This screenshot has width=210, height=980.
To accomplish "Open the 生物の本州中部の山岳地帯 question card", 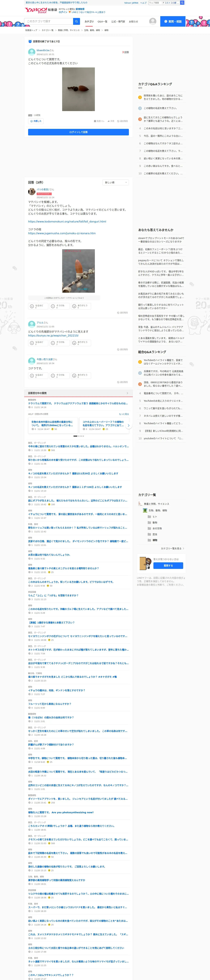I will pos(53,425).
